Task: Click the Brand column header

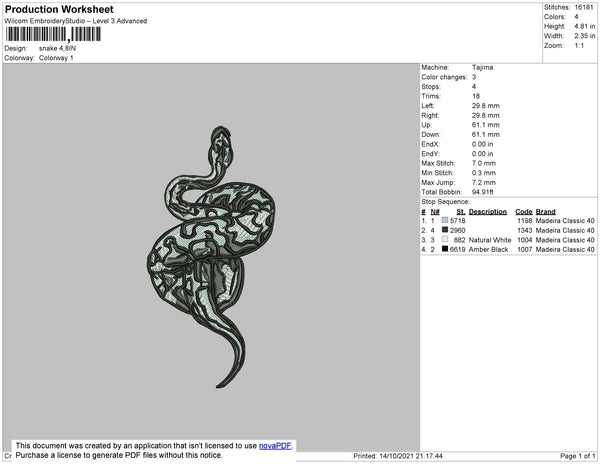Action: coord(545,212)
